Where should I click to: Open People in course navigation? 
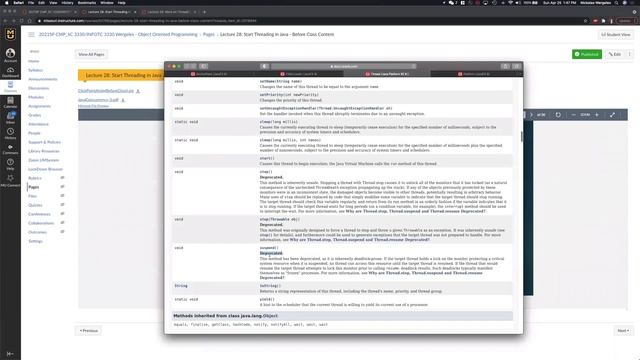[34, 133]
